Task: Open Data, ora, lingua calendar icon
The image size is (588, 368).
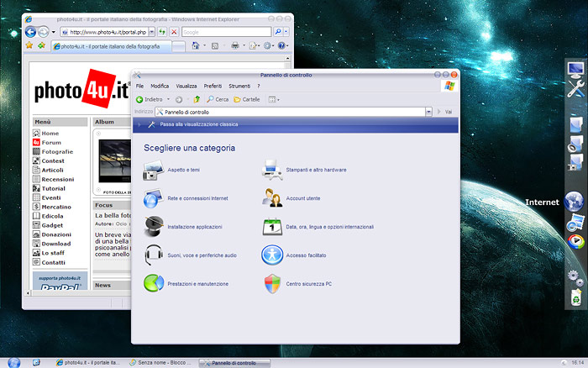Action: point(272,227)
